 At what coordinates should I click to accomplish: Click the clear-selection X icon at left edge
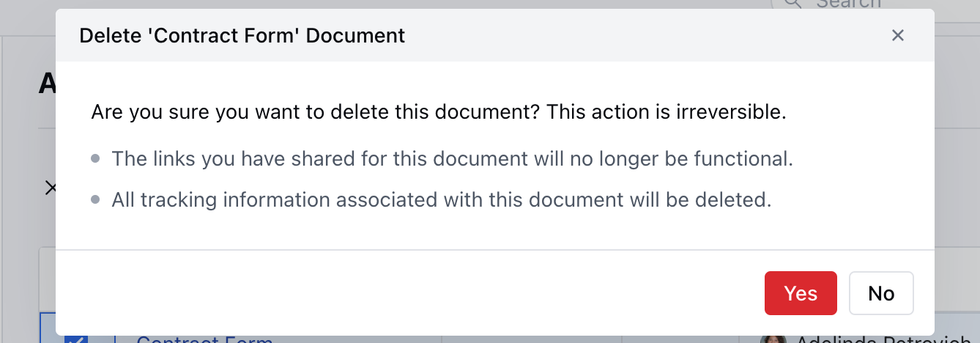51,188
